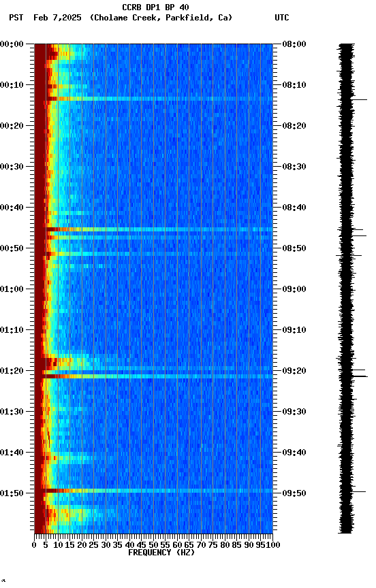Click the PST time label "01:00"
The image size is (376, 588).
click(12, 289)
